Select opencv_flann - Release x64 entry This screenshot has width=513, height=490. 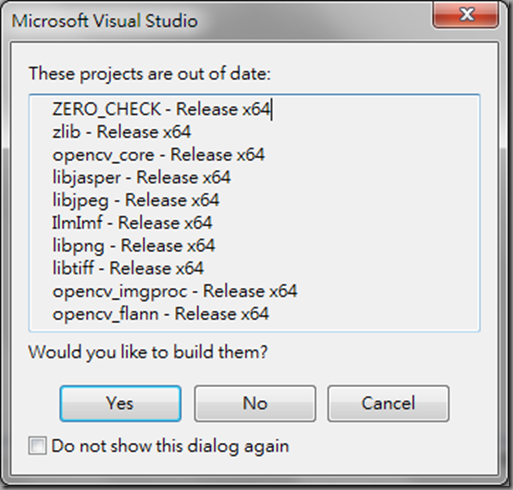pyautogui.click(x=161, y=314)
